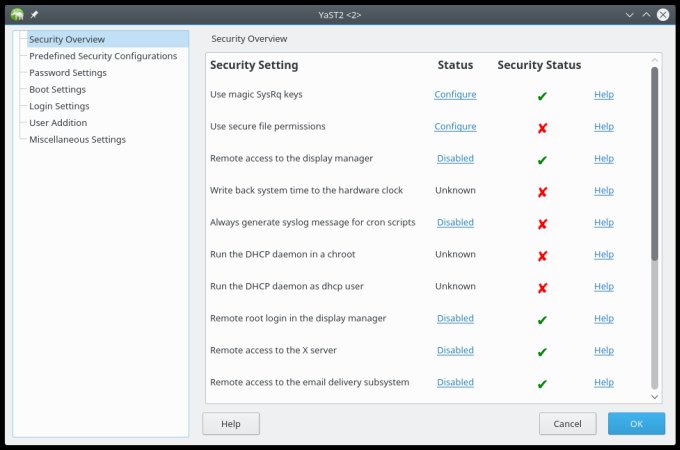Open Login Settings
Viewport: 680px width, 450px height.
point(59,106)
